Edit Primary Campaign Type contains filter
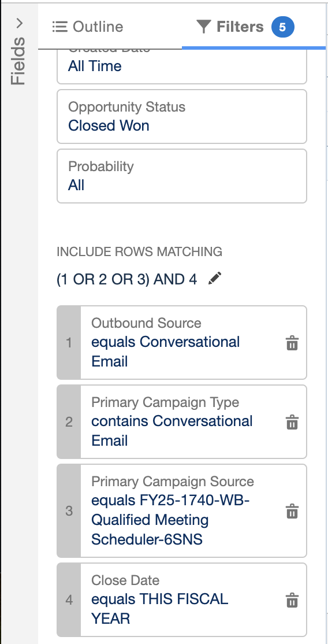Screen dimensions: 328x644 tap(182, 422)
